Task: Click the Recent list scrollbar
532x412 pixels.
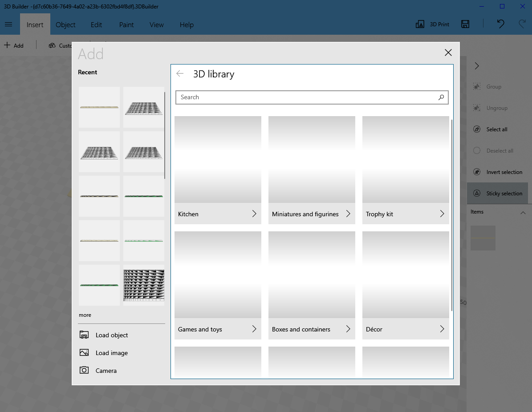Action: tap(165, 135)
